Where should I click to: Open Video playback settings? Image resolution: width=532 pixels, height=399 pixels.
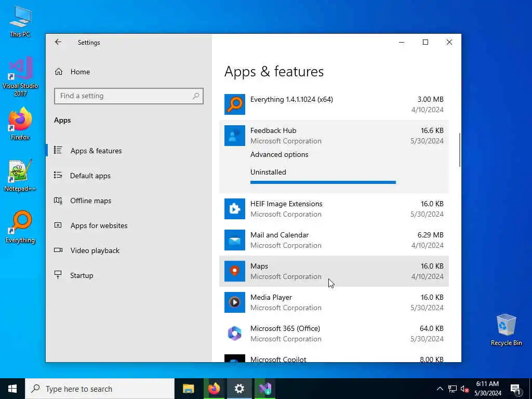[x=95, y=250]
